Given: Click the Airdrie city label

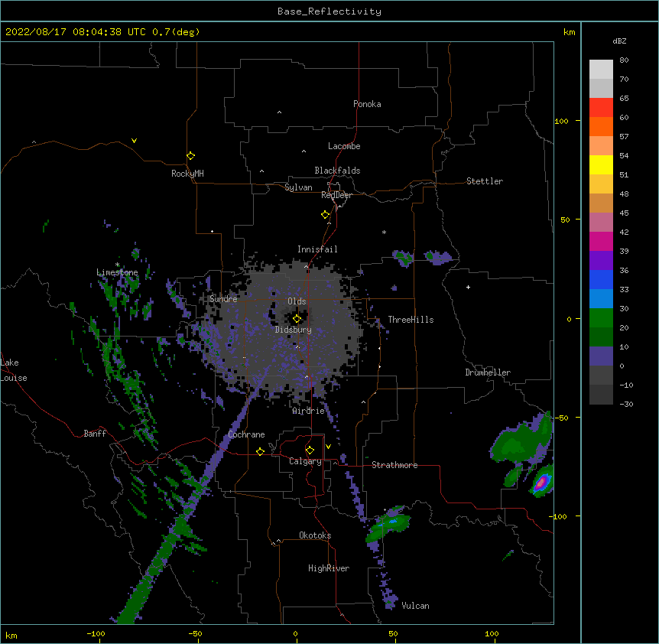Looking at the screenshot, I should [x=309, y=411].
